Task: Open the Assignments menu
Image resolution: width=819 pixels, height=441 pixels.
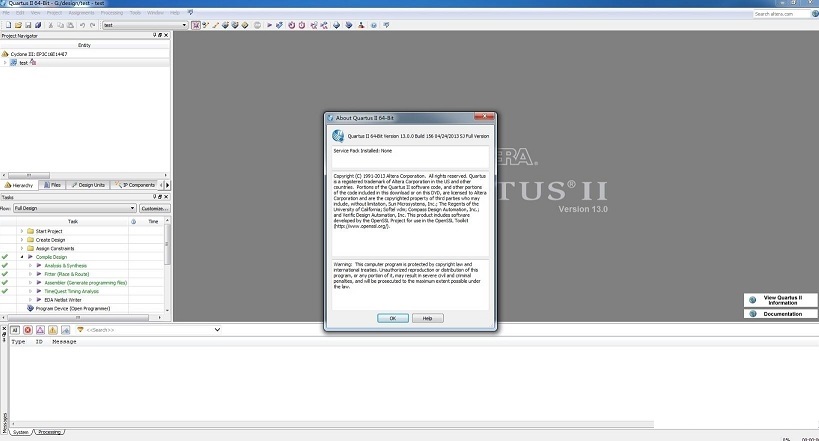Action: click(81, 13)
